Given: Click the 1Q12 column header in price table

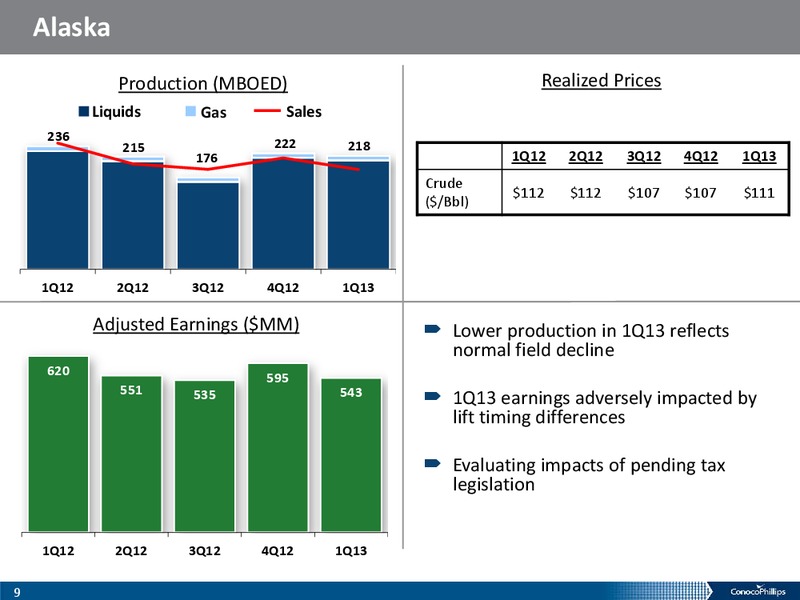Looking at the screenshot, I should point(529,156).
